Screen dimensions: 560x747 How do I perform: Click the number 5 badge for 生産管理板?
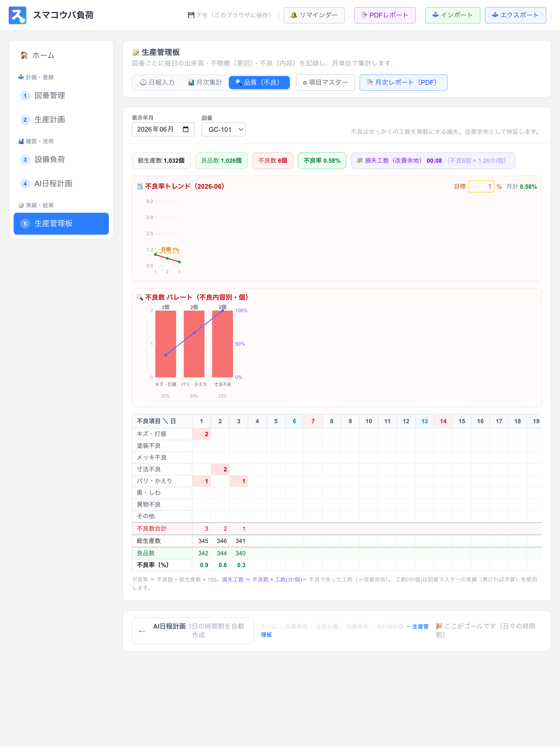[x=25, y=224]
